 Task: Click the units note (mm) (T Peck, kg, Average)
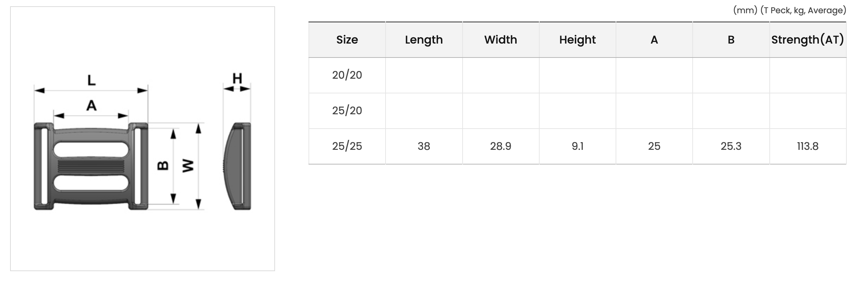[790, 10]
